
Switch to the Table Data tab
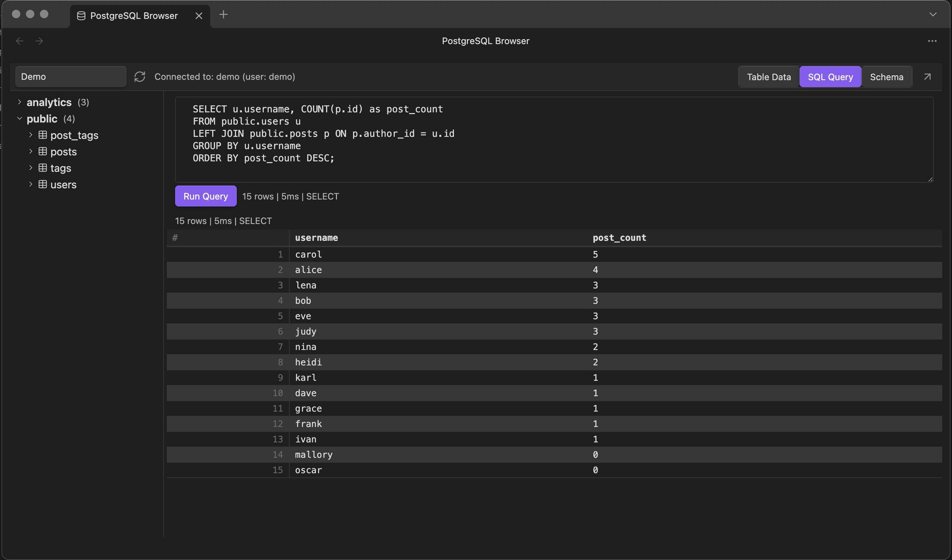point(768,77)
